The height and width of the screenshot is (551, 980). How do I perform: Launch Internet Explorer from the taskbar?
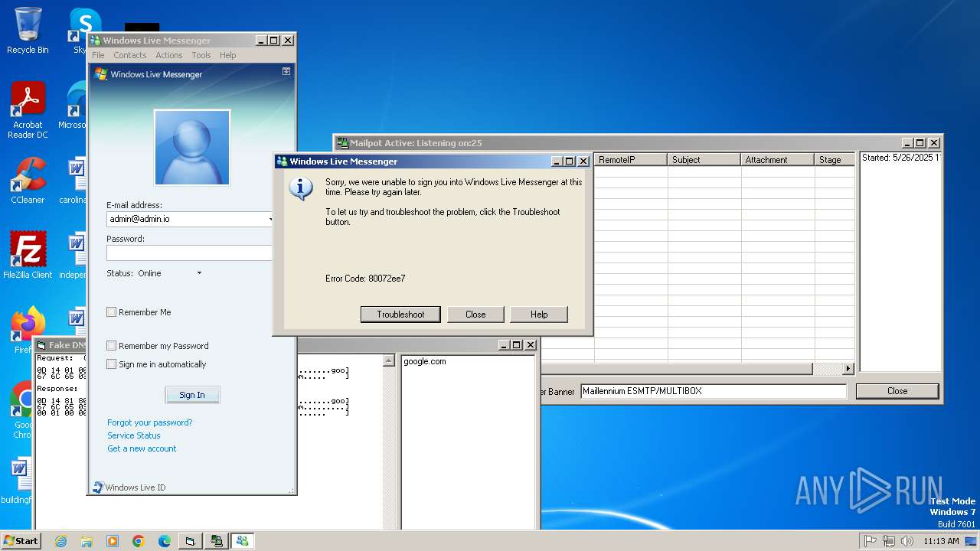[60, 541]
